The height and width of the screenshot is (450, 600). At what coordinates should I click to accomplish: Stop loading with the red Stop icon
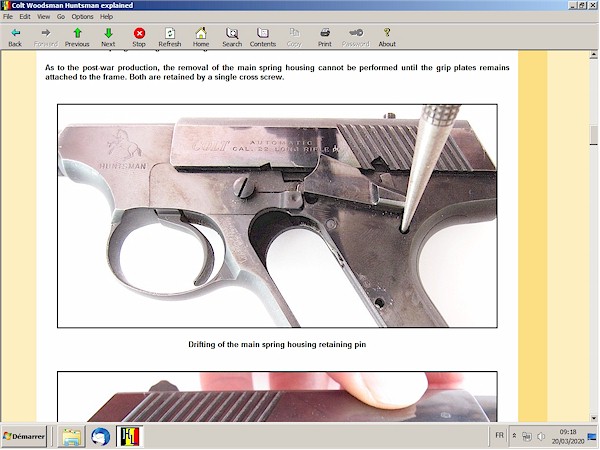[x=139, y=37]
